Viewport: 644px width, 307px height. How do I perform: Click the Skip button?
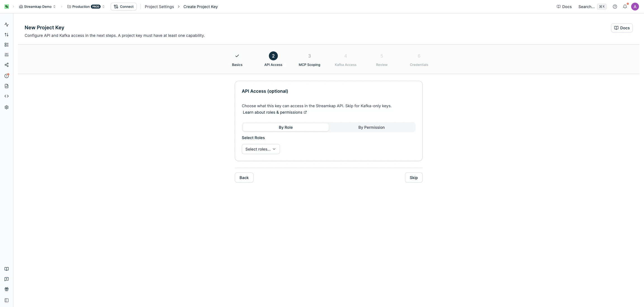pyautogui.click(x=413, y=178)
